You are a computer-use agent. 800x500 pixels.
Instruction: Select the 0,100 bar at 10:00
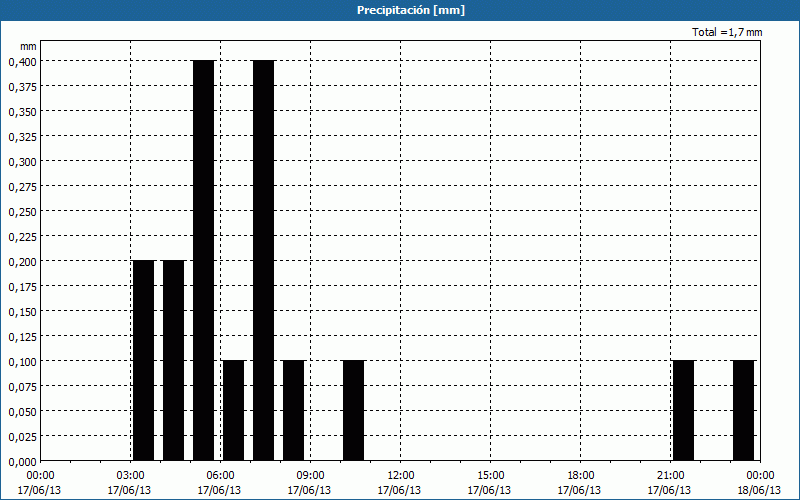(x=353, y=411)
